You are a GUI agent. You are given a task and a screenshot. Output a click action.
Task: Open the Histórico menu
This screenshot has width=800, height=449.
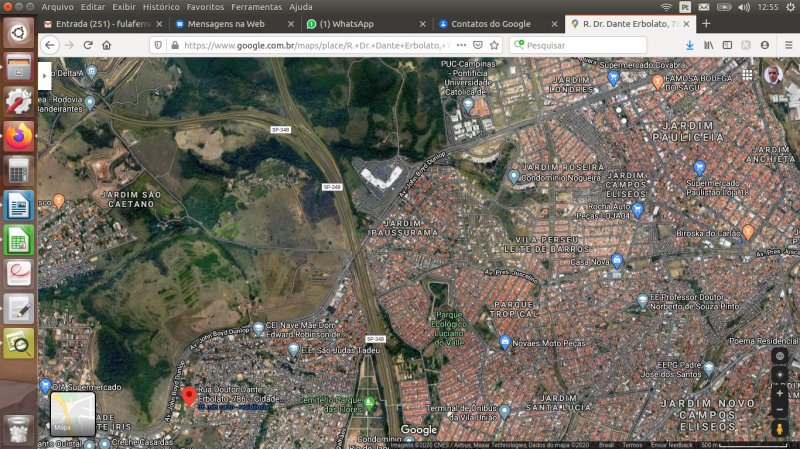tap(161, 6)
